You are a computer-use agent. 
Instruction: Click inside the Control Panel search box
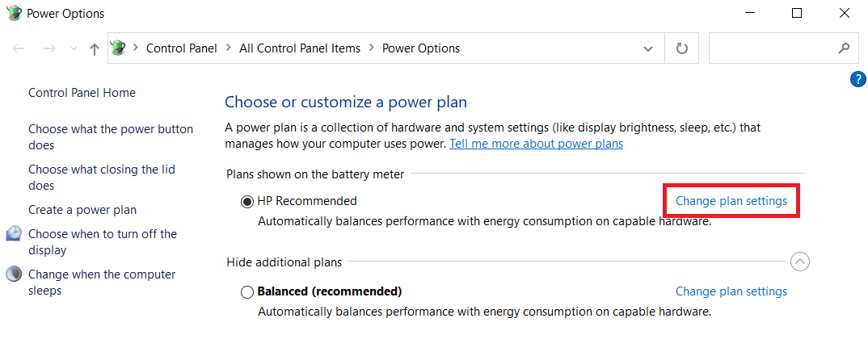(772, 48)
